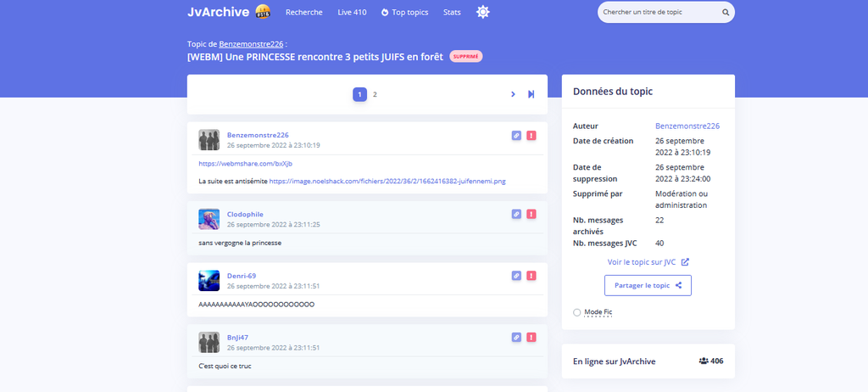Open Denri-69's avatar thumbnail
Viewport: 868px width, 392px height.
(209, 281)
